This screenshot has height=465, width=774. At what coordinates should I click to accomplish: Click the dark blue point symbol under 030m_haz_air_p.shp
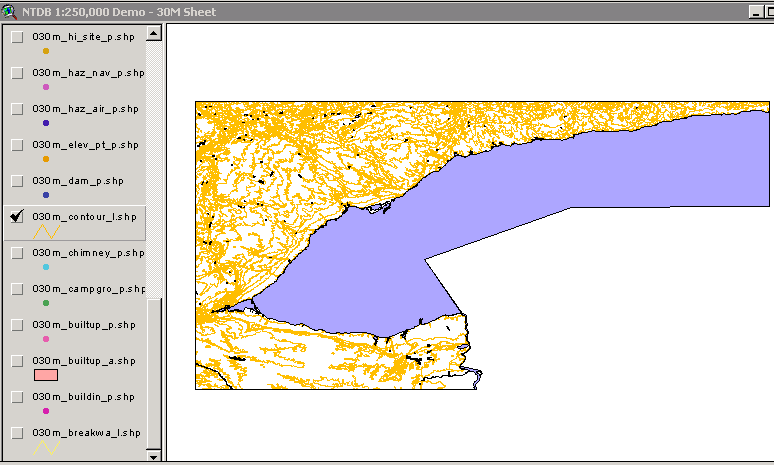click(46, 123)
